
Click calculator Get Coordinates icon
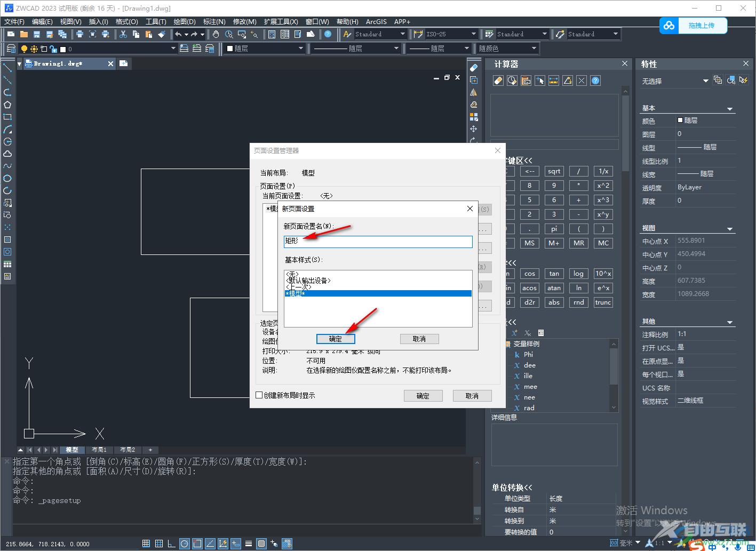coord(540,81)
